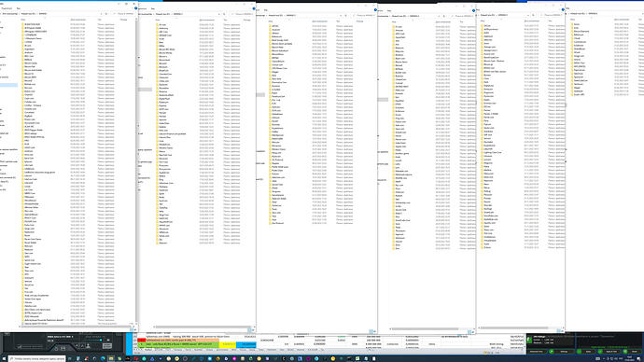Screen dimensions: 644x362
Task: Select highlighted navigation pane item in leftmost window
Action: 8,85
